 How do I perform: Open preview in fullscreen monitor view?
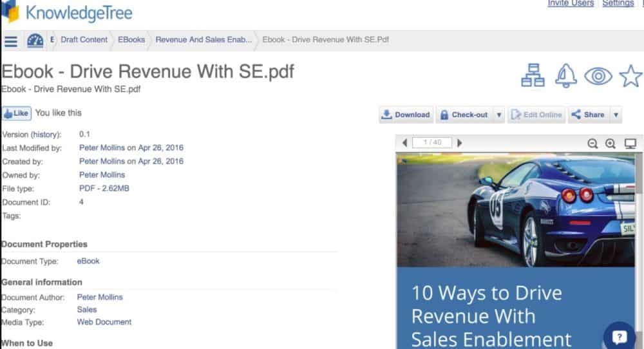[630, 144]
